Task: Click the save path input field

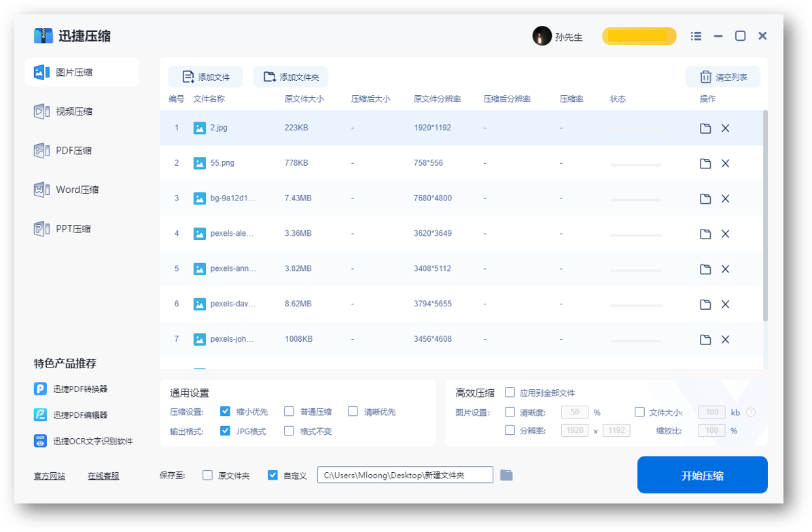Action: (x=405, y=475)
